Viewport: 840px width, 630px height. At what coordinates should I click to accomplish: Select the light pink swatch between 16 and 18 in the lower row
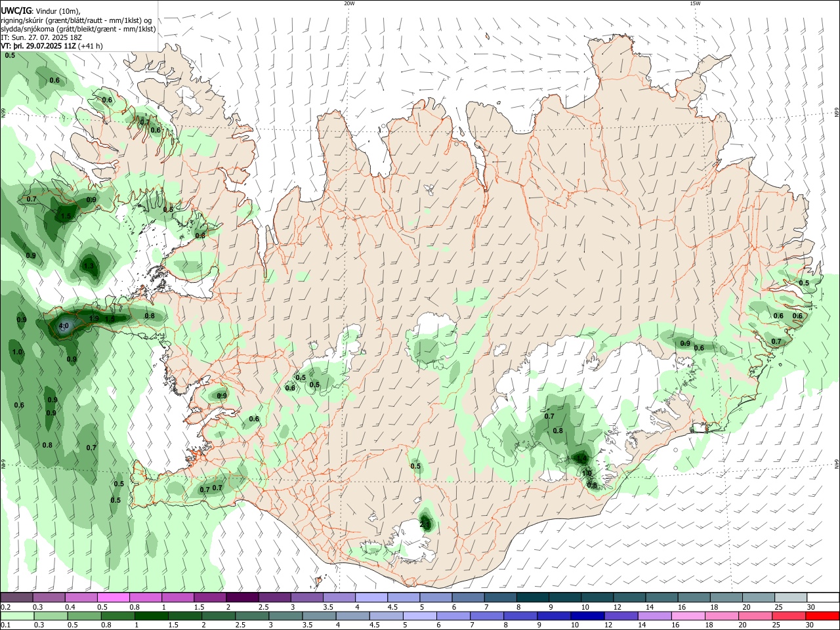[688, 616]
